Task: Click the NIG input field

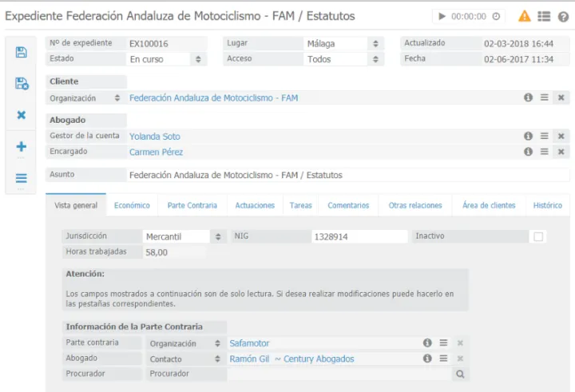Action: tap(359, 237)
